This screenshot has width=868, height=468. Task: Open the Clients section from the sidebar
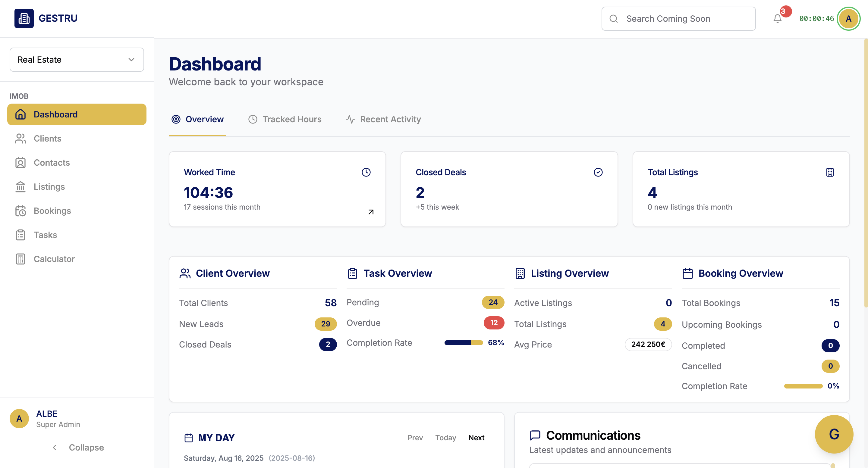click(47, 138)
